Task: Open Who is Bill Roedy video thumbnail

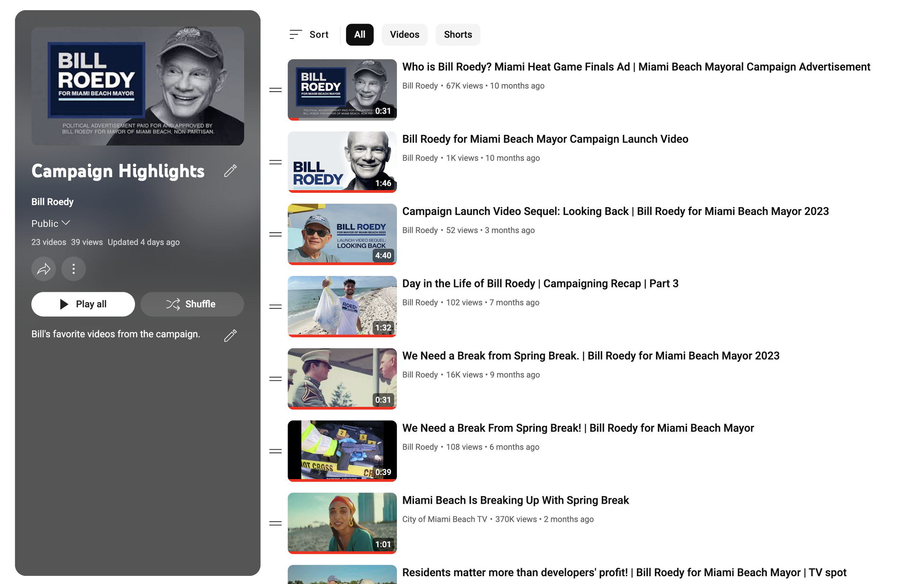Action: 342,90
